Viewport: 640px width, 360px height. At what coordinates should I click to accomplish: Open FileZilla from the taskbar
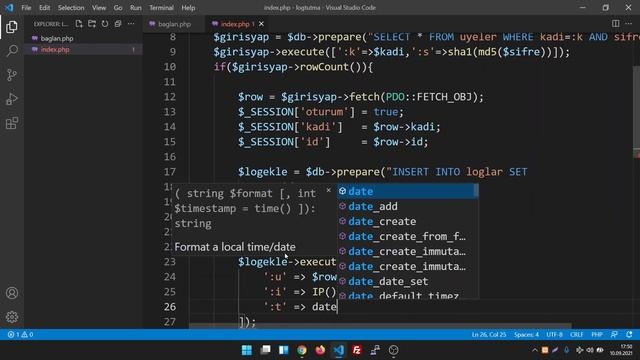click(x=357, y=350)
